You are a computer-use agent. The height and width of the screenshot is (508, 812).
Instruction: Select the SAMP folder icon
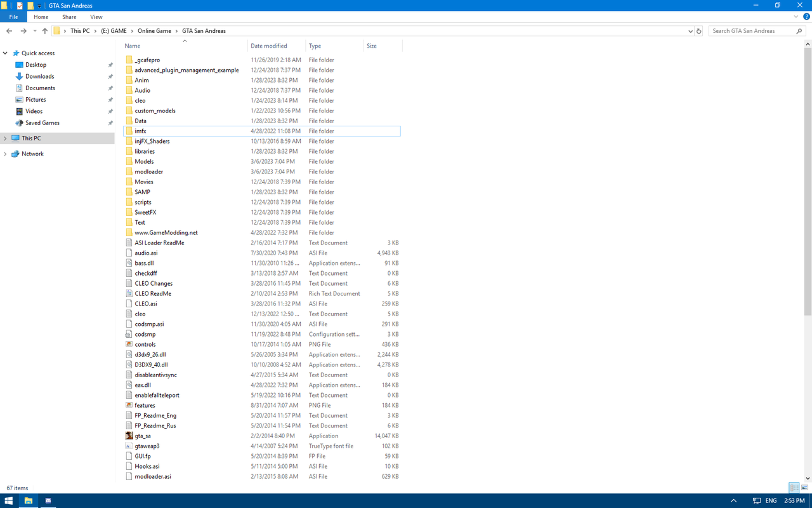tap(129, 192)
